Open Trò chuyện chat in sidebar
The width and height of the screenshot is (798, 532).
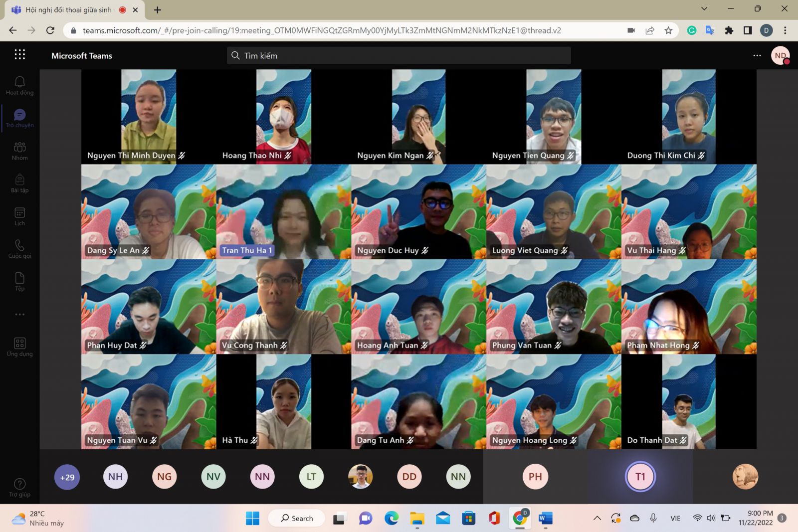pos(19,118)
